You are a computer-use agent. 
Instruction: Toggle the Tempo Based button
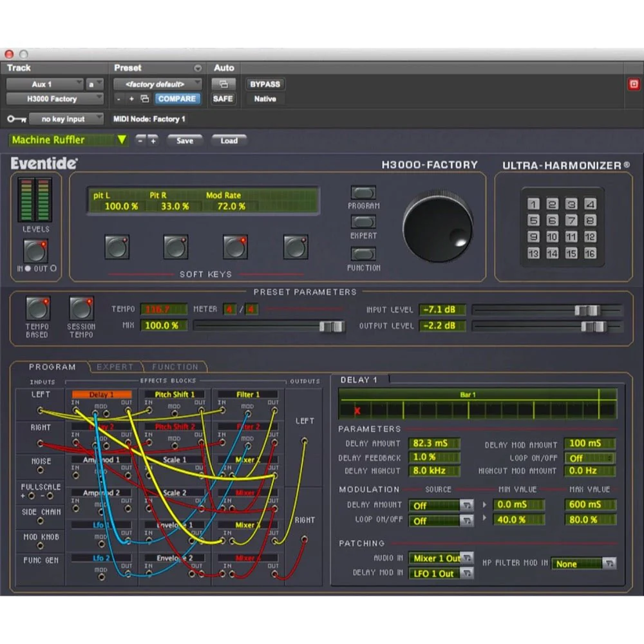coord(37,309)
